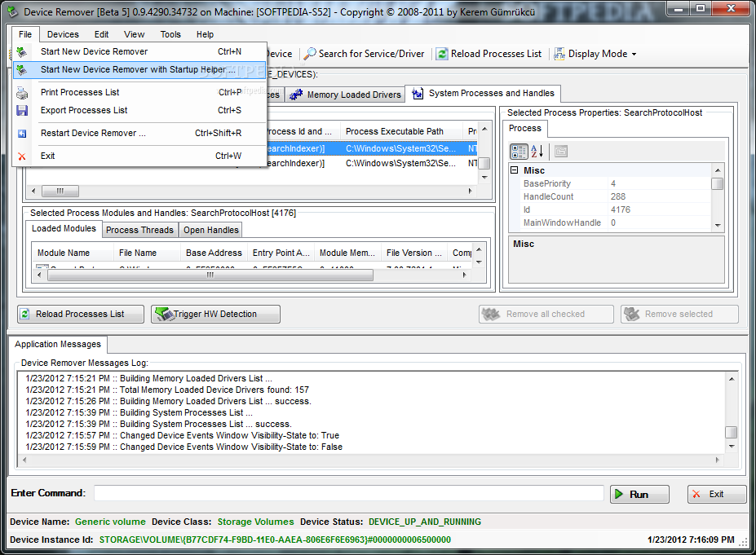Click the Trigger HW Detection button icon
The image size is (756, 555).
[165, 314]
